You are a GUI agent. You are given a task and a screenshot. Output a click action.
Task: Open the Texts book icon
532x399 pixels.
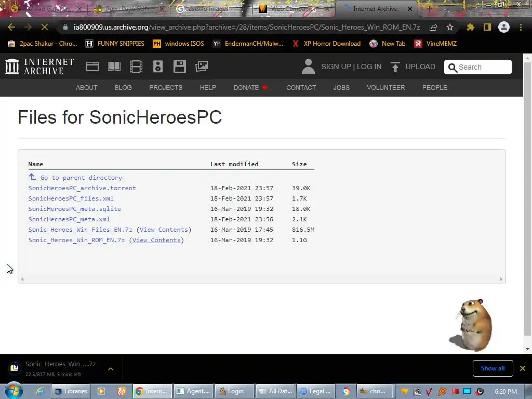pyautogui.click(x=114, y=66)
